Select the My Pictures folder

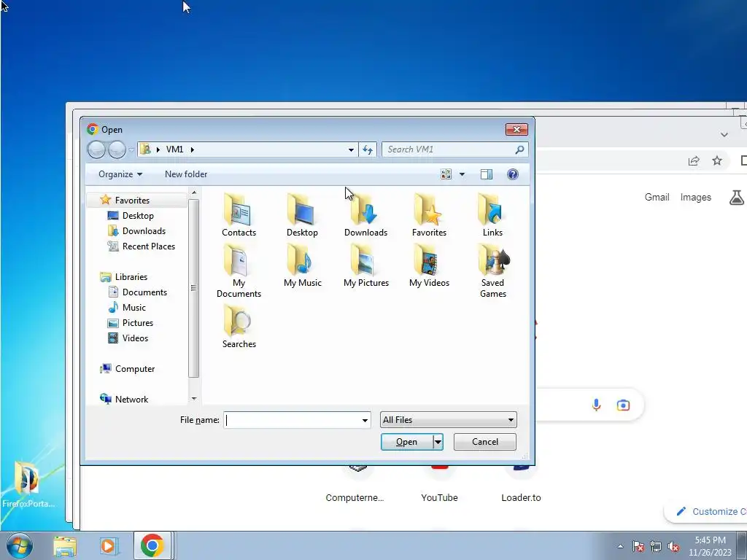pos(365,265)
